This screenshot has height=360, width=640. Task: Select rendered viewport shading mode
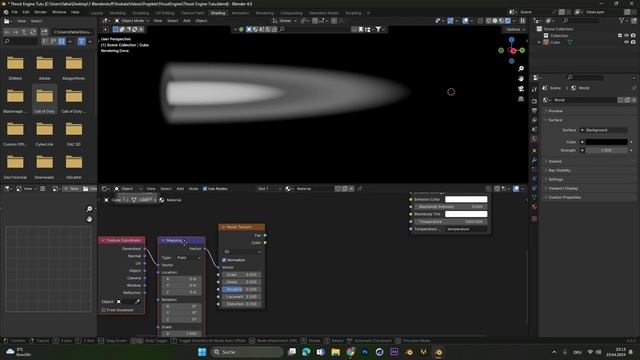click(x=508, y=20)
